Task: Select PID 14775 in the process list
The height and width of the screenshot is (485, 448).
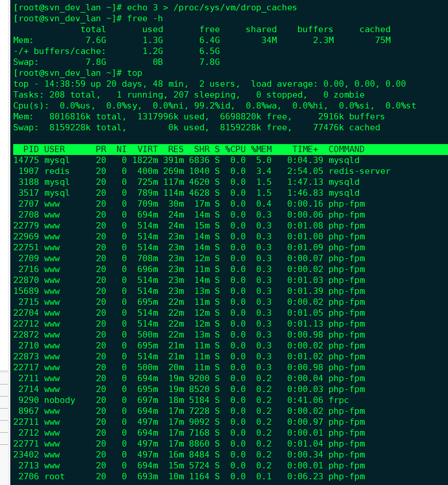Action: [26, 160]
